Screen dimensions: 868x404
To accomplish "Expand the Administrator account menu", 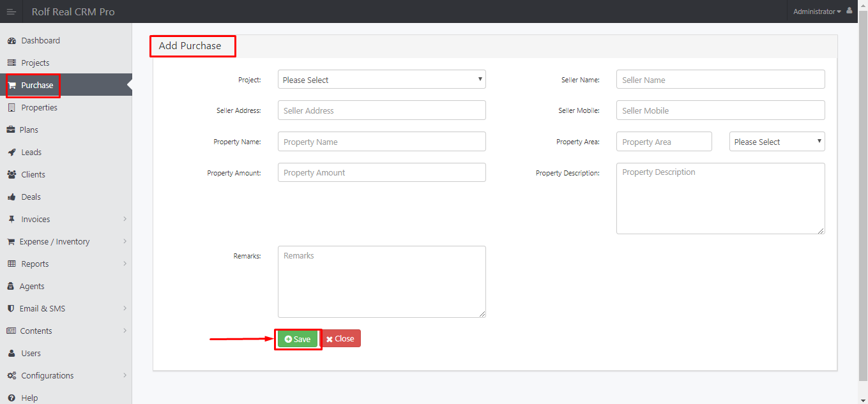I will [817, 11].
